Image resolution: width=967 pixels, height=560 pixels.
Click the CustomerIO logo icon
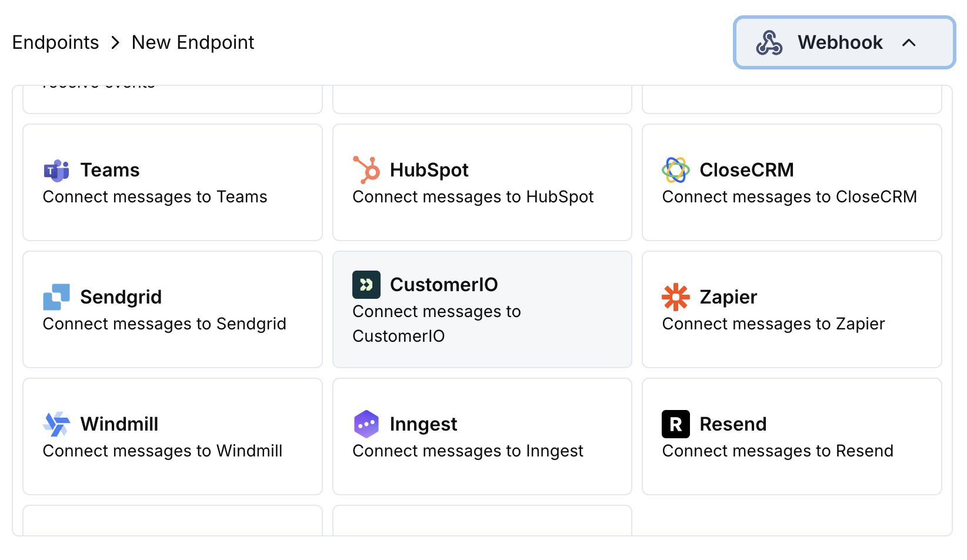tap(366, 285)
